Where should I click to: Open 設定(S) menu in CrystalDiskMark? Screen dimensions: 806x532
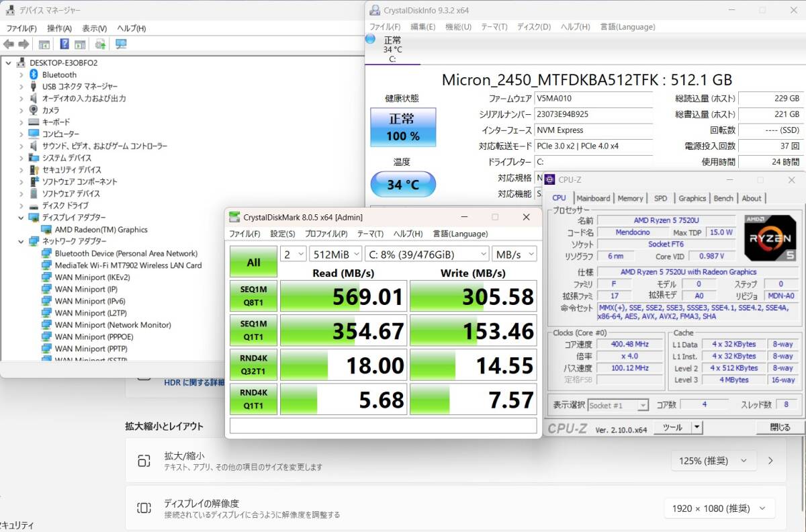click(x=283, y=234)
